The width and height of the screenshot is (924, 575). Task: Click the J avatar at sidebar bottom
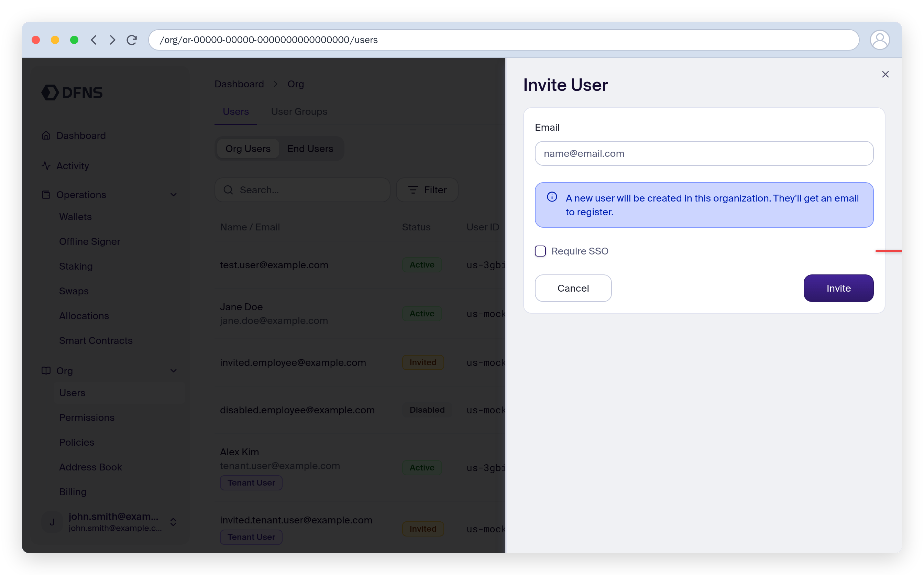tap(52, 522)
